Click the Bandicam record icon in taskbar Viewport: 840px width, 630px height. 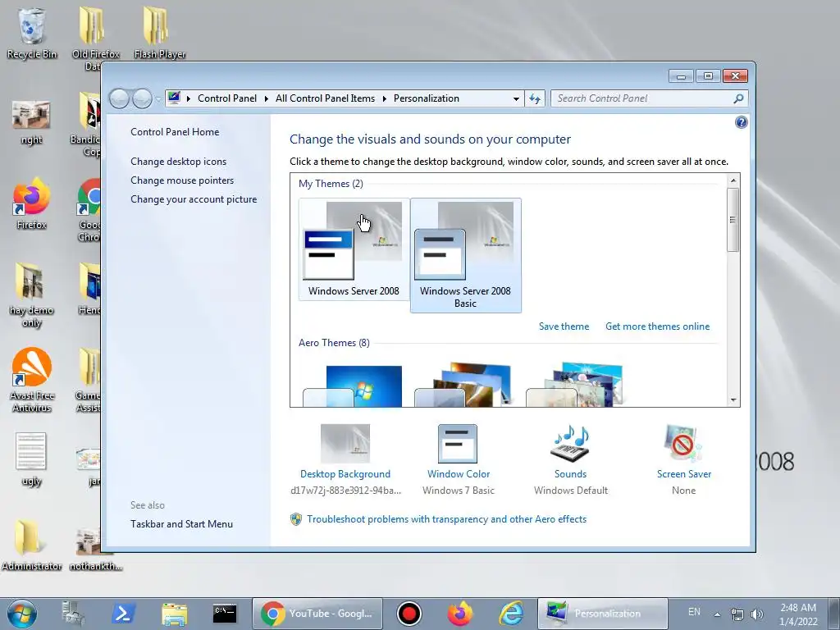point(409,614)
